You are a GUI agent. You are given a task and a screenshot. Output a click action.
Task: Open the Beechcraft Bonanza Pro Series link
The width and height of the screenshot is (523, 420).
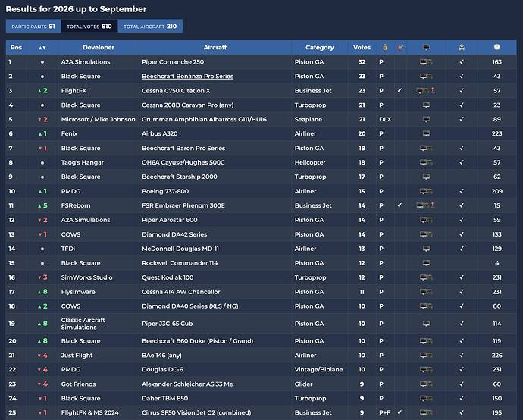click(x=187, y=77)
